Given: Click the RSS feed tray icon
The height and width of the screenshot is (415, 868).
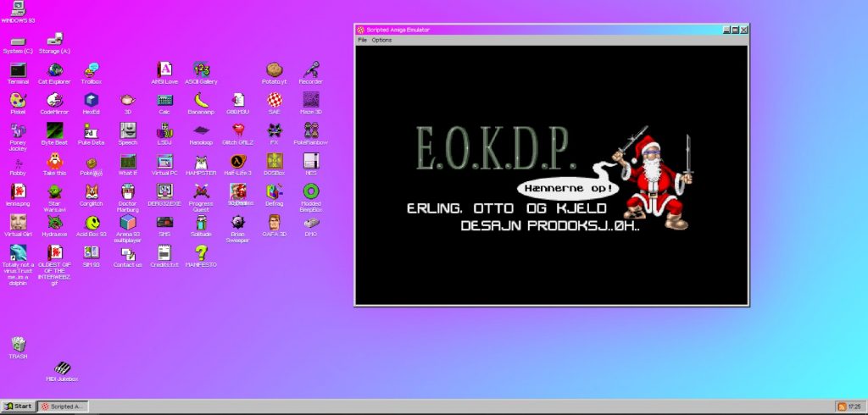Looking at the screenshot, I should point(842,407).
